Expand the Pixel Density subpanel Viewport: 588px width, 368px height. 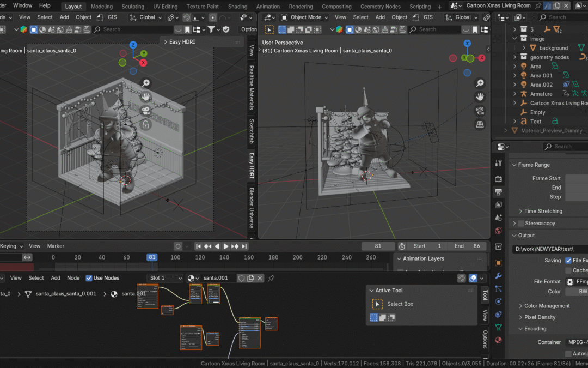coord(521,317)
